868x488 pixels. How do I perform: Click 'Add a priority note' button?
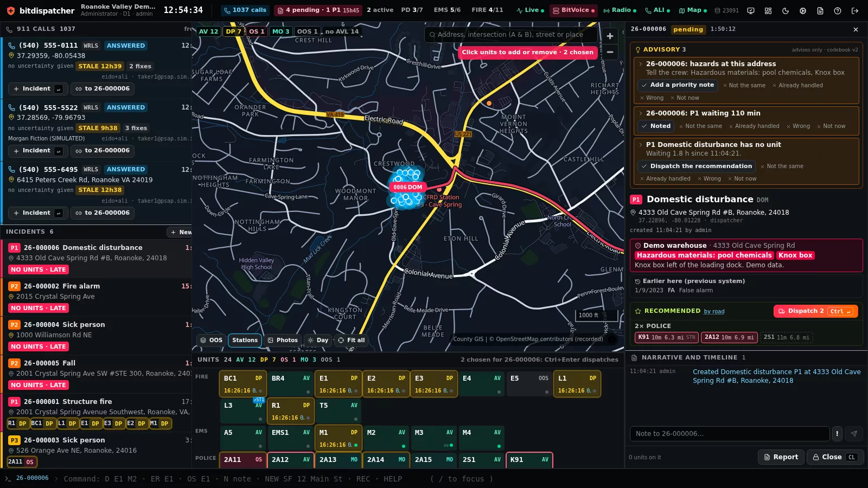pyautogui.click(x=678, y=85)
